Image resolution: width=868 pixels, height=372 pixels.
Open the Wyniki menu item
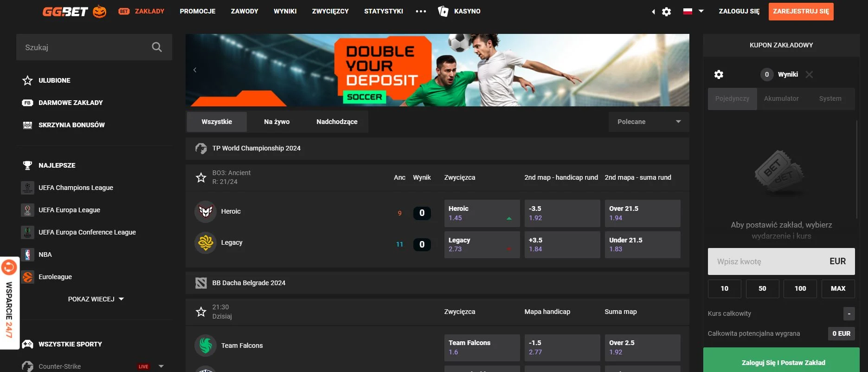[x=285, y=11]
